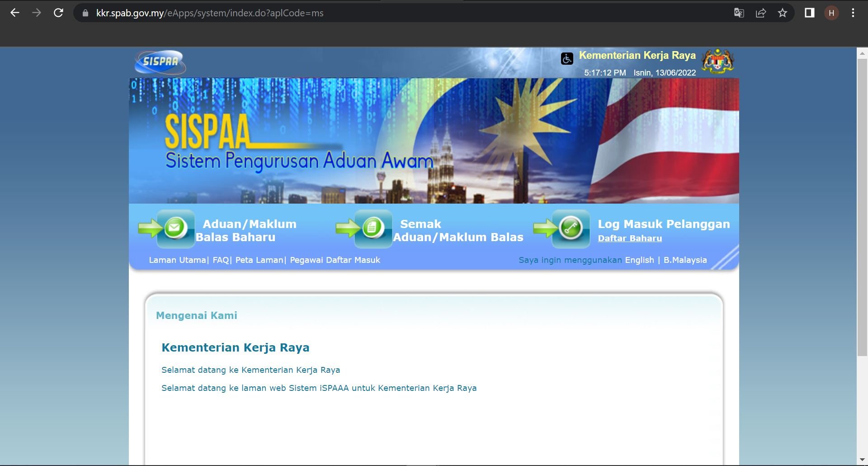Open the browser translate page icon
868x466 pixels.
click(x=739, y=13)
